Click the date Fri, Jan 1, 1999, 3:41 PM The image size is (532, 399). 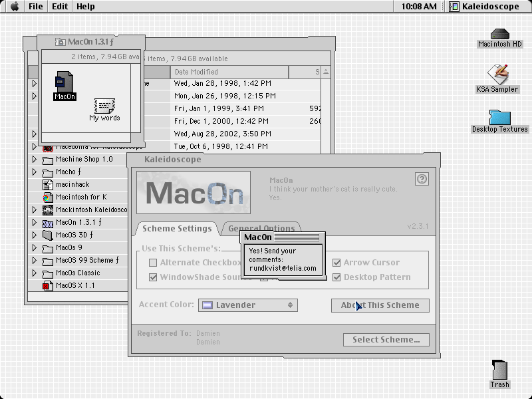[x=219, y=108]
